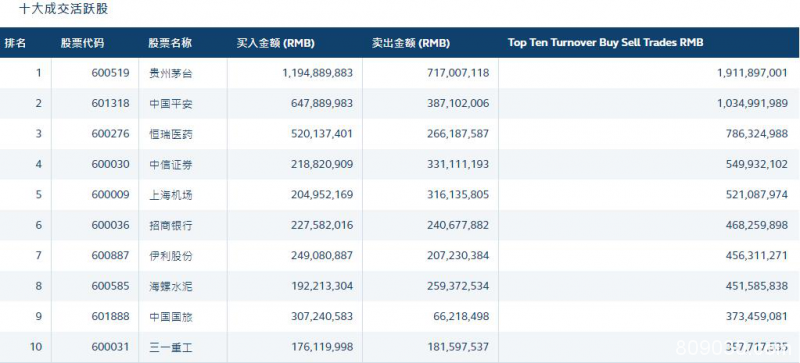Click buy amount 192,213,304
The width and height of the screenshot is (800, 363).
coord(323,286)
